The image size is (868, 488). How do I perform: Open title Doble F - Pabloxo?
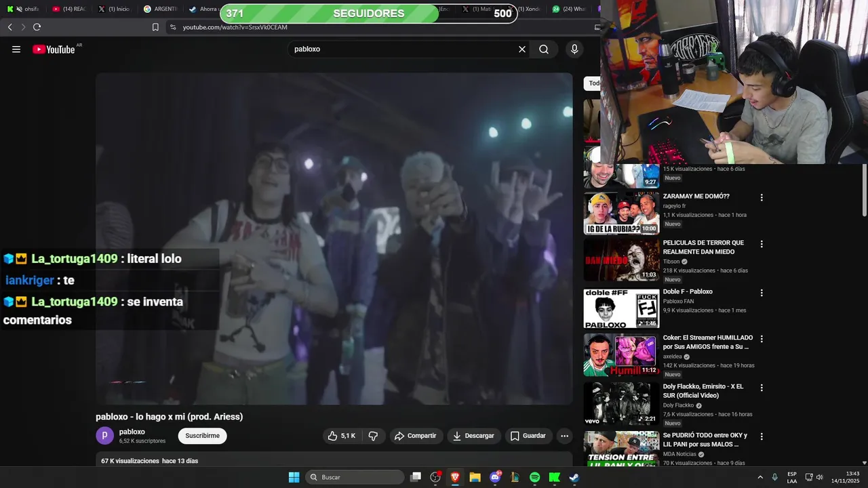click(x=688, y=291)
